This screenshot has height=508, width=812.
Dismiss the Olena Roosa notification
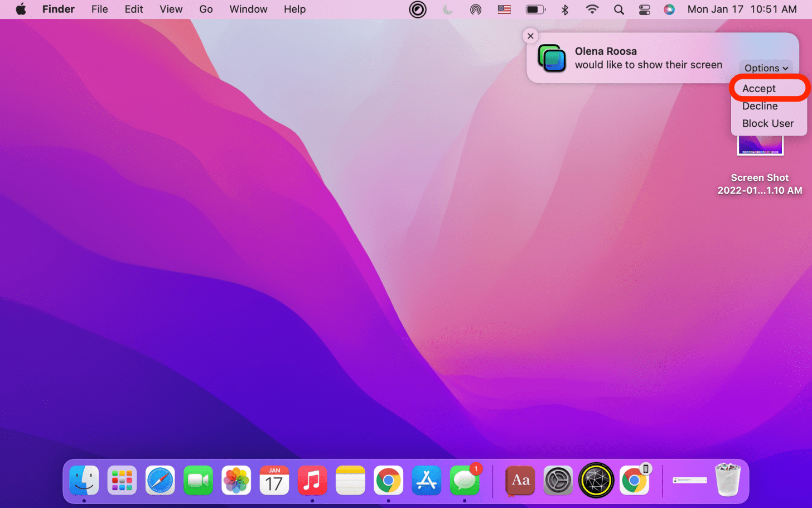[530, 36]
